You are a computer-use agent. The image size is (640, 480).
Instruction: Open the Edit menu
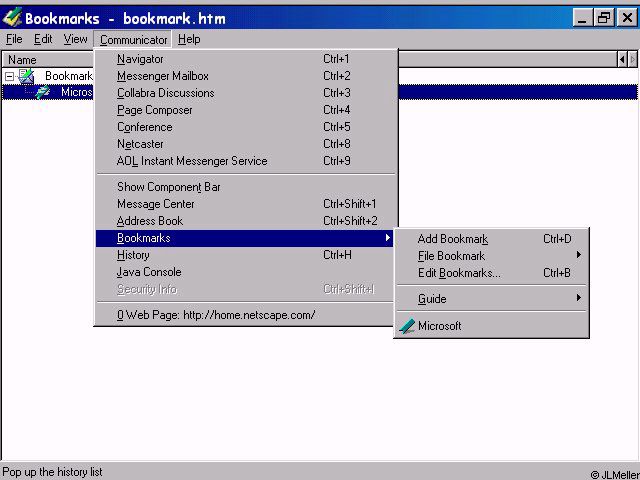pyautogui.click(x=43, y=39)
